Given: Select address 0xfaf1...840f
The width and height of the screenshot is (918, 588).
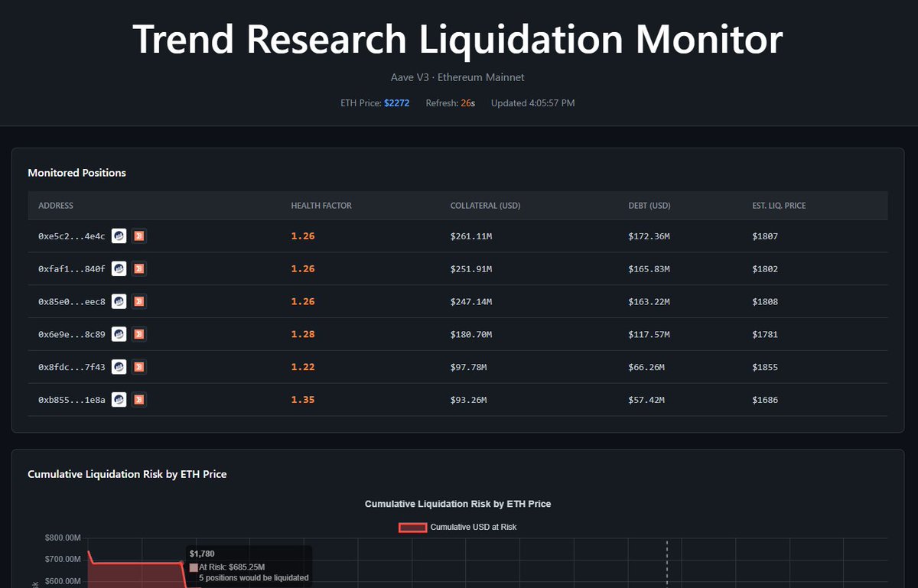Looking at the screenshot, I should click(x=72, y=269).
